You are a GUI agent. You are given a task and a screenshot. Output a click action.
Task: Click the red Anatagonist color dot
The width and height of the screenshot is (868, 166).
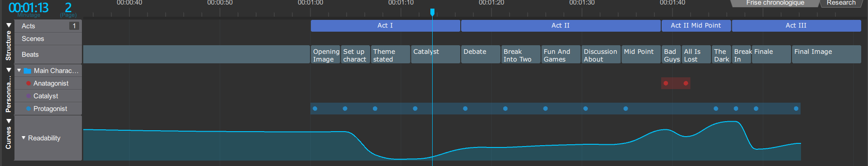29,83
